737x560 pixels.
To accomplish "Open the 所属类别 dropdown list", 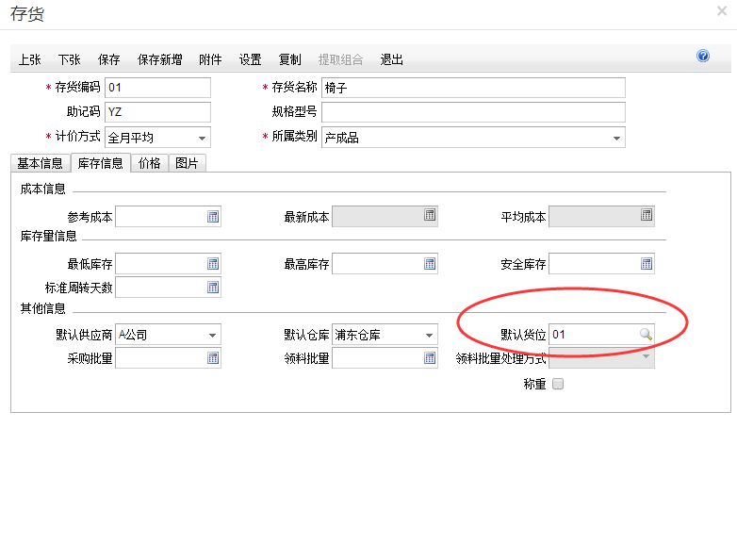I will point(617,138).
